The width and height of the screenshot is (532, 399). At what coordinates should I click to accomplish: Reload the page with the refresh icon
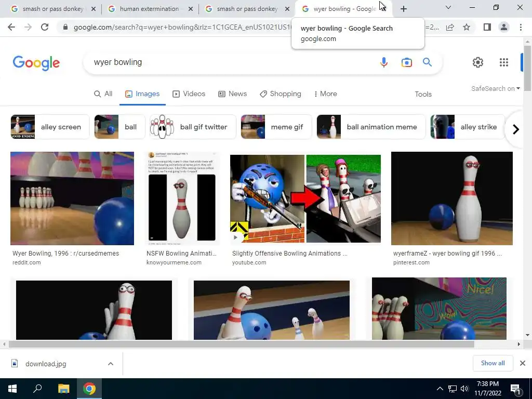click(x=45, y=27)
